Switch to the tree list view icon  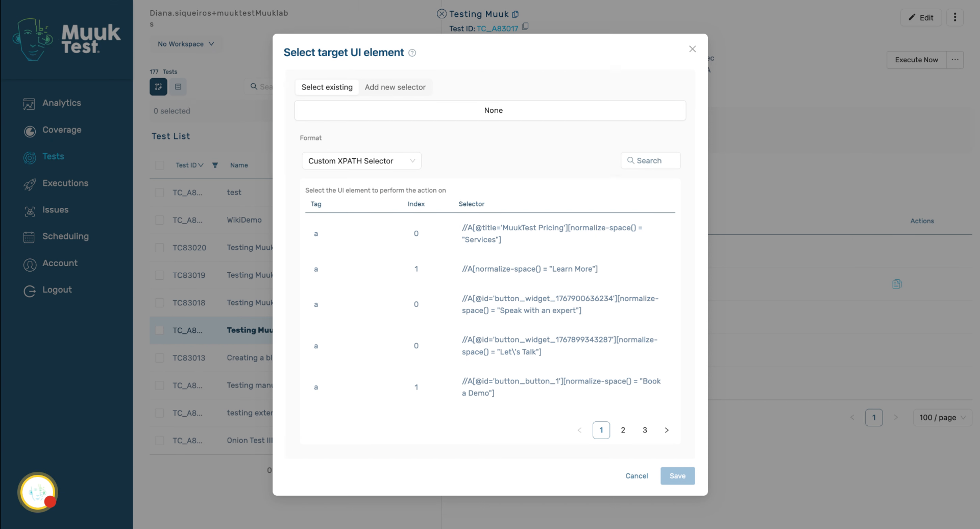tap(158, 87)
